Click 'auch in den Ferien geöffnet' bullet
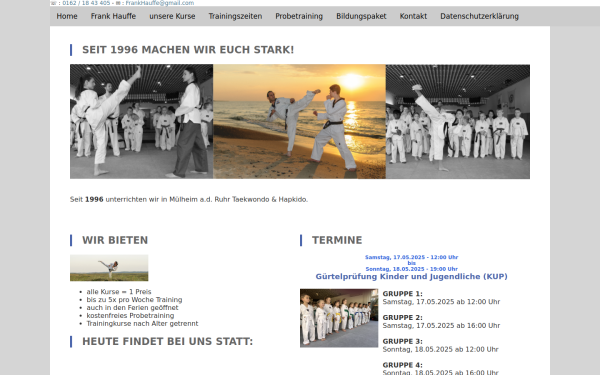This screenshot has height=375, width=600. point(132,308)
